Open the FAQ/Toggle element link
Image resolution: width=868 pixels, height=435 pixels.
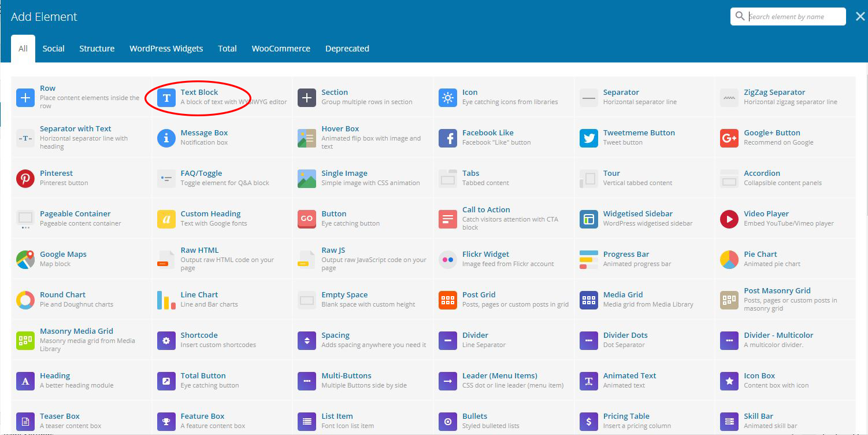tap(201, 173)
